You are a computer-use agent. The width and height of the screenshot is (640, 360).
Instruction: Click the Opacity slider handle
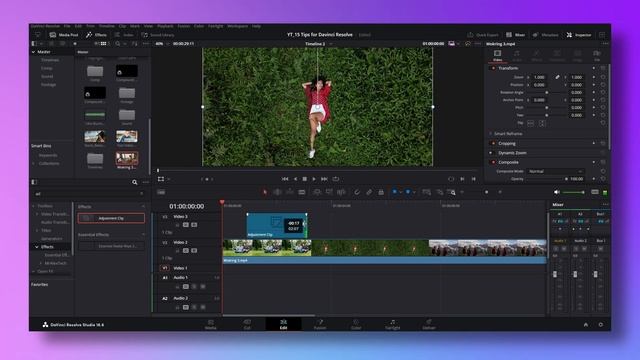tap(566, 179)
